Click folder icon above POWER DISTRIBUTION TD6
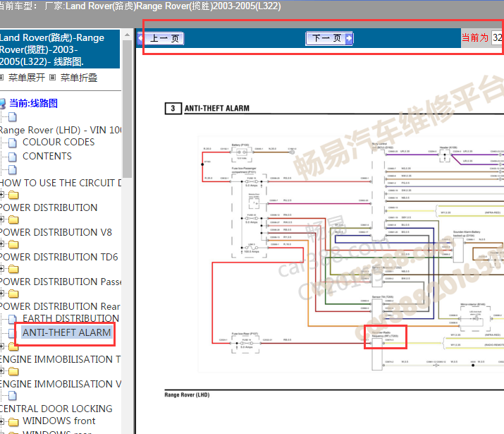The width and height of the screenshot is (504, 434). [13, 244]
